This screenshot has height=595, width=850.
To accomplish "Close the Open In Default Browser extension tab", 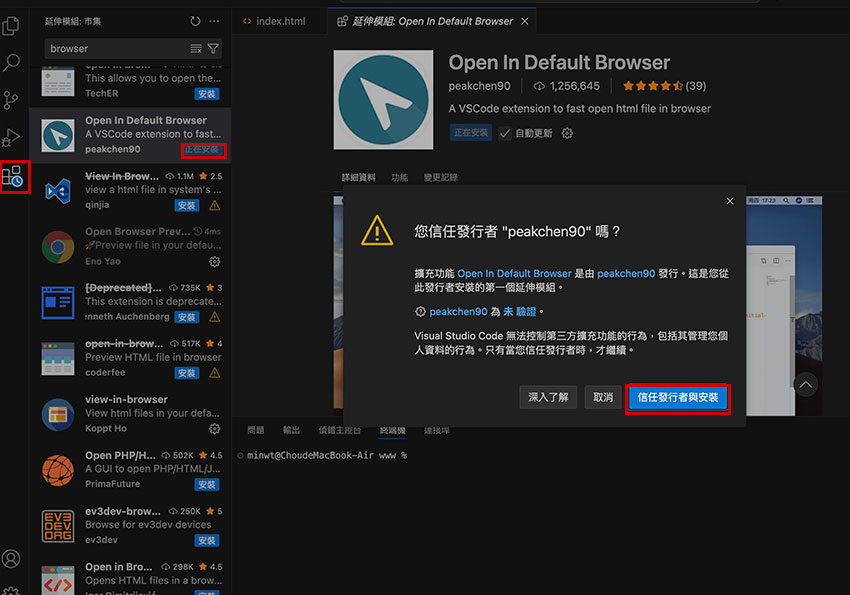I will click(x=525, y=21).
